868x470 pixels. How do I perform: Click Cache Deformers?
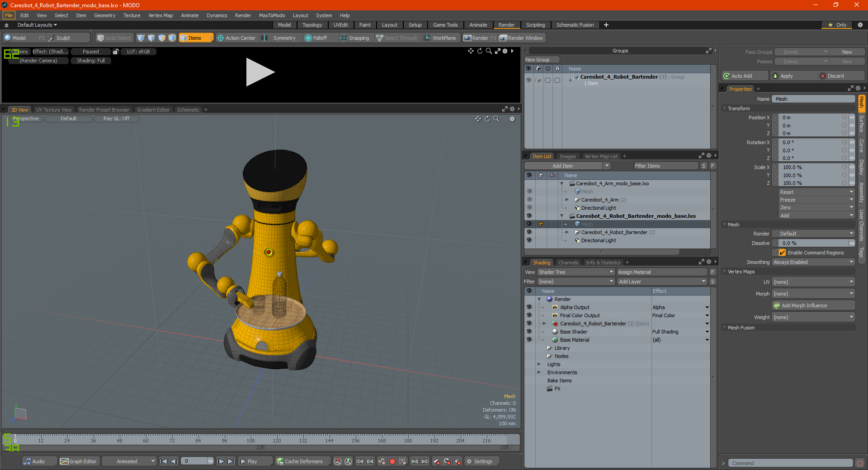(x=302, y=461)
